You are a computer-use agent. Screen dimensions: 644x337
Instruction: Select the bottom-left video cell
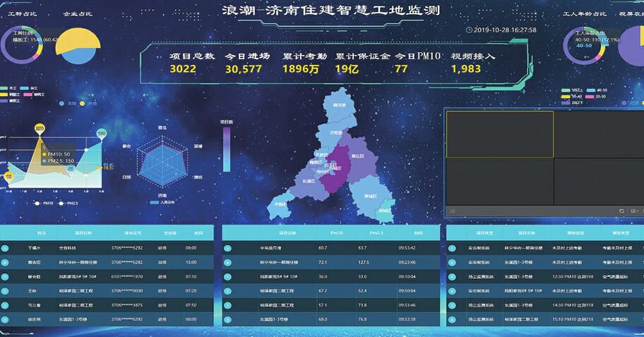coord(500,182)
